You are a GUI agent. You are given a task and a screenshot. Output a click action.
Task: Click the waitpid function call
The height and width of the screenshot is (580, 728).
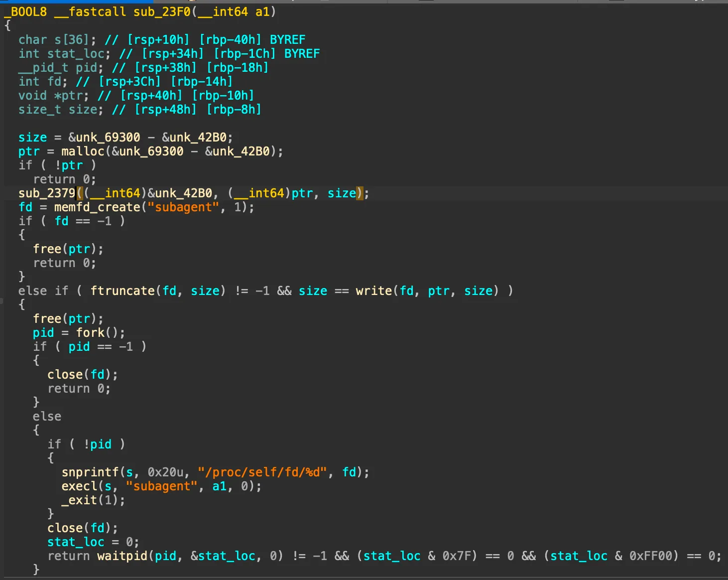pyautogui.click(x=122, y=556)
